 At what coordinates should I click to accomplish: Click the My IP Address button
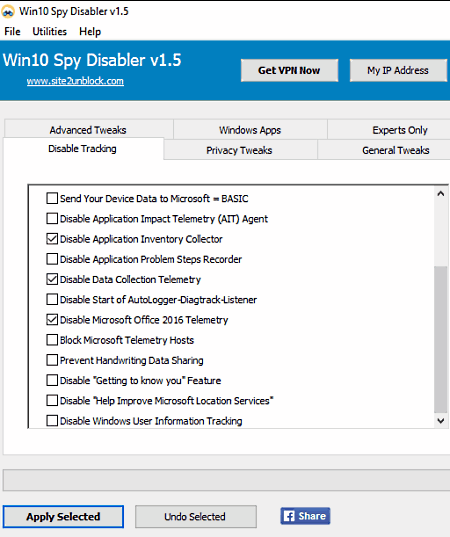[x=398, y=71]
